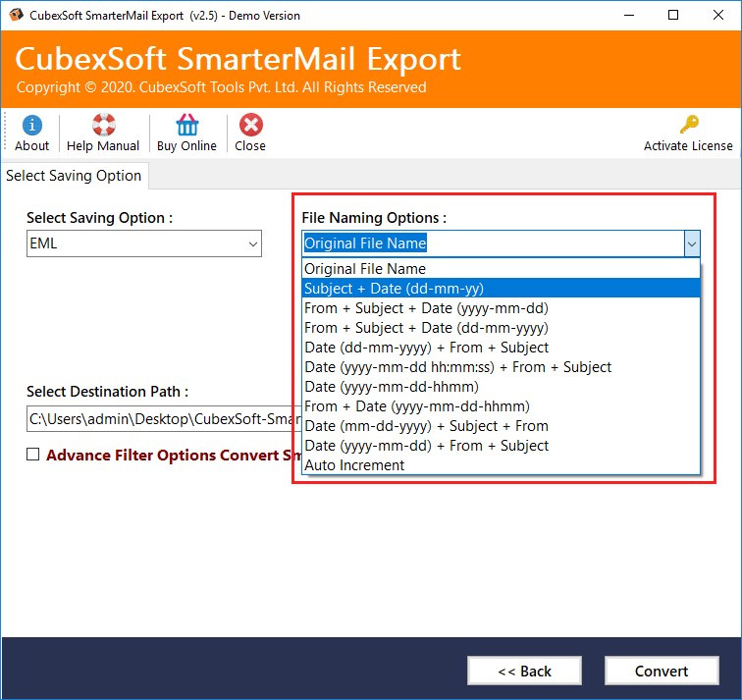Minimize the SmarterMail Export window

pos(629,15)
